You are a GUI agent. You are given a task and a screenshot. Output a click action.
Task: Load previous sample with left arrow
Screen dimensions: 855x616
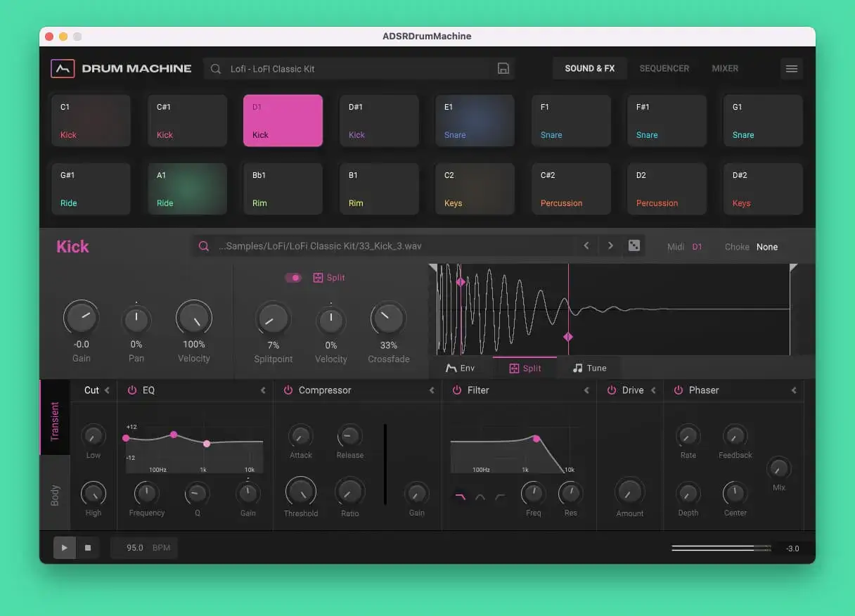tap(586, 245)
